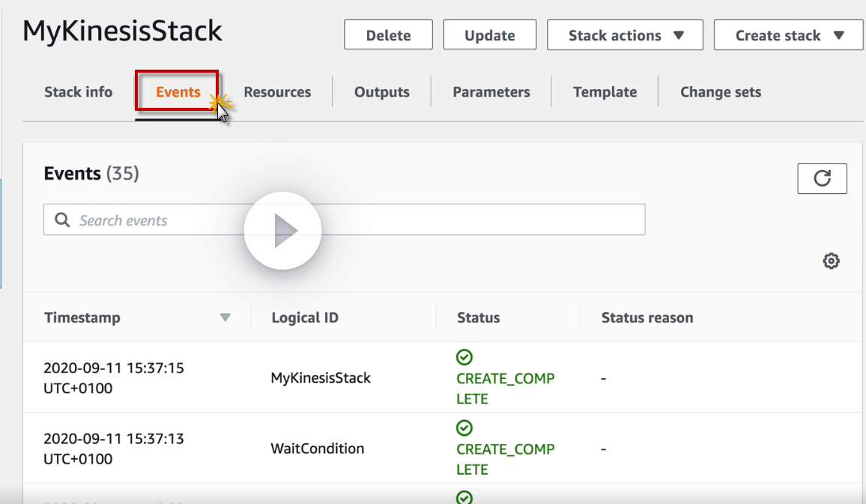Go to the Outputs tab
The height and width of the screenshot is (504, 866).
[x=381, y=92]
